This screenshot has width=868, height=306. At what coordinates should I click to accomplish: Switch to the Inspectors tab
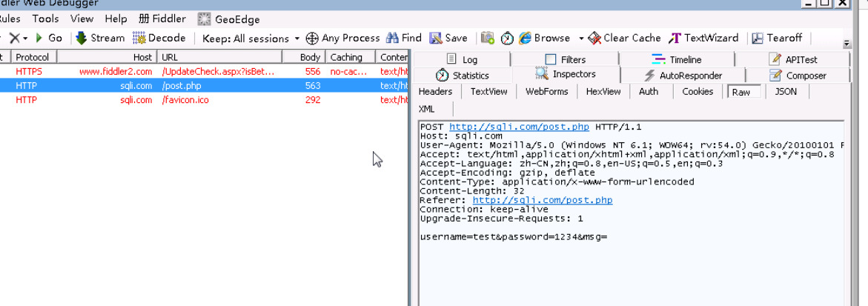[x=566, y=74]
